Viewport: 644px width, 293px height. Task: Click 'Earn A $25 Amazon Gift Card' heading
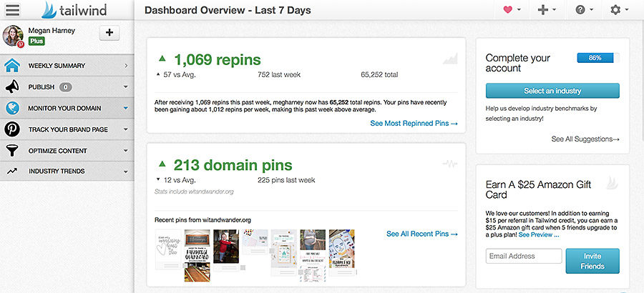[538, 189]
